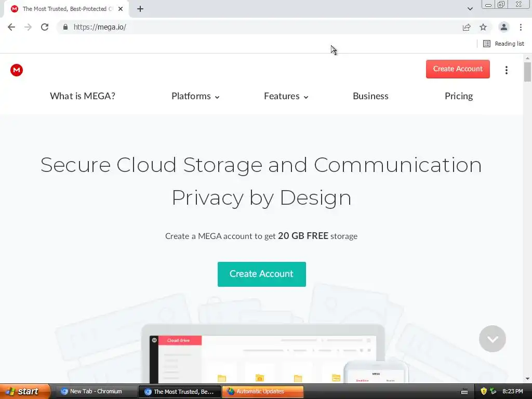This screenshot has height=399, width=532.
Task: Click the scrollbar down arrow
Action: 527,379
